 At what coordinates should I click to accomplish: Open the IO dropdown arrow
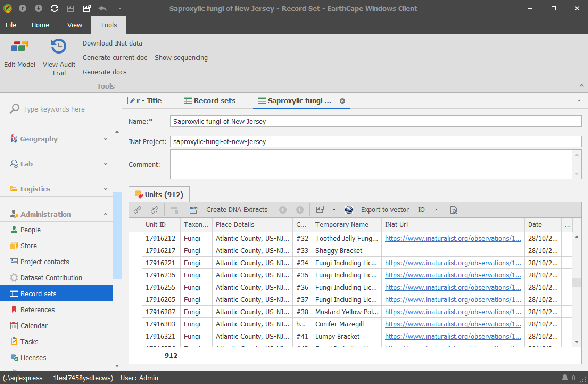coord(436,210)
